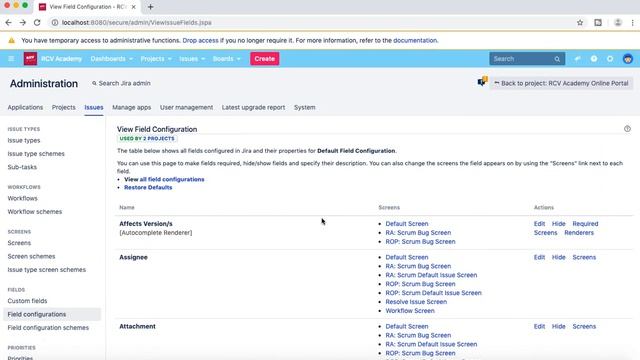Open Field configuration schemes in sidebar
The image size is (640, 360).
(48, 328)
